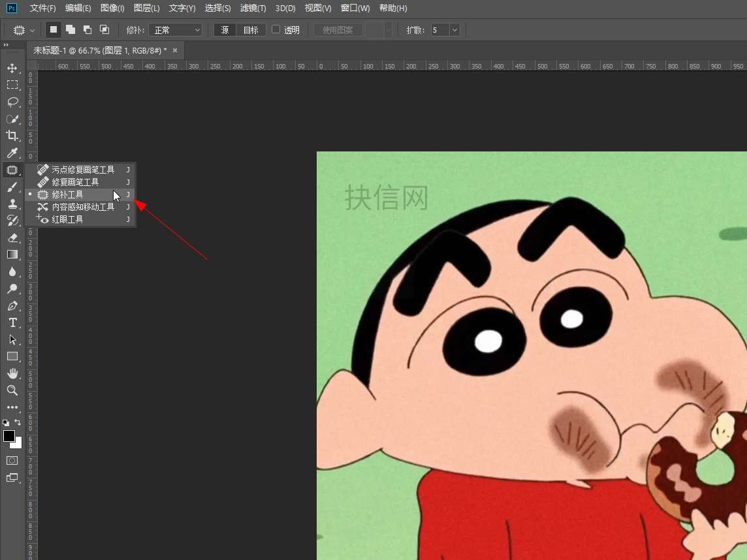Select the Clone Stamp tool
This screenshot has width=747, height=560.
[x=12, y=204]
